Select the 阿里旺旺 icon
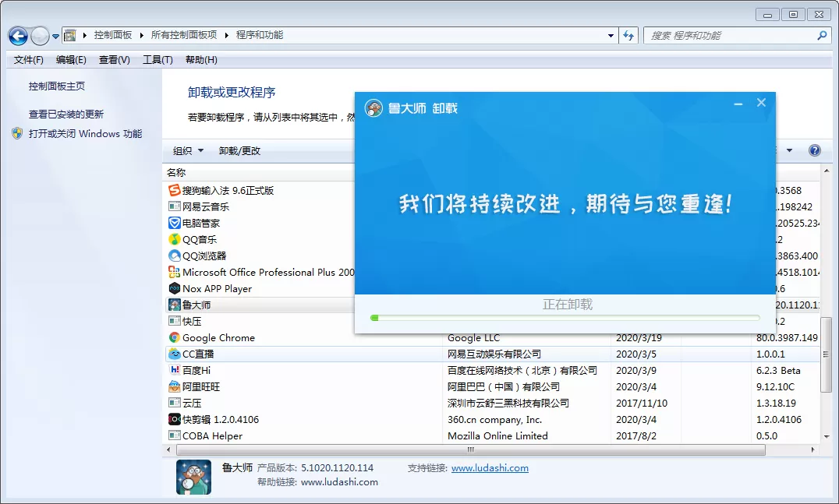This screenshot has height=504, width=839. (x=175, y=386)
